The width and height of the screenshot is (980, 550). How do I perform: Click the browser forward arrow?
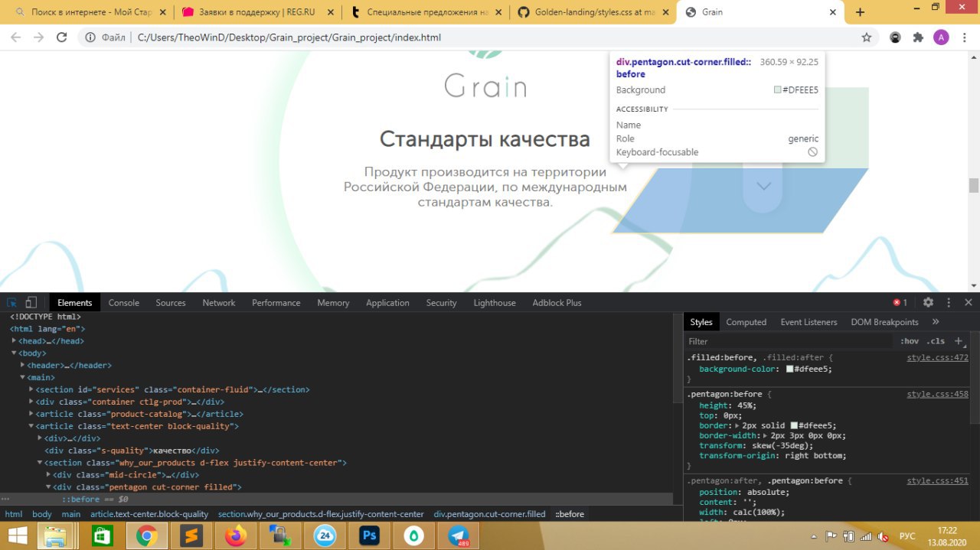coord(38,37)
